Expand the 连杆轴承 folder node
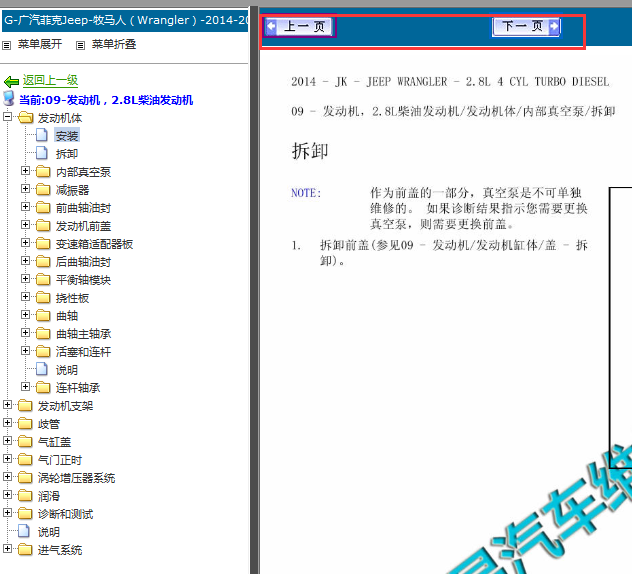The width and height of the screenshot is (632, 574). [x=25, y=387]
